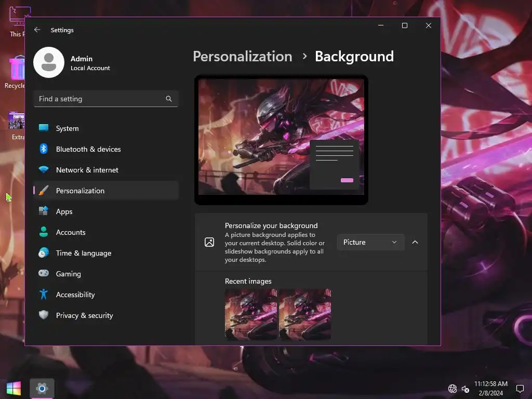Viewport: 532px width, 399px height.
Task: Open Network & internet settings
Action: (x=106, y=170)
